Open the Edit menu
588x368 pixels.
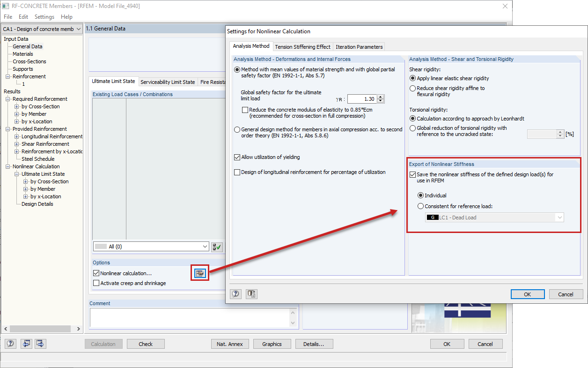click(23, 17)
